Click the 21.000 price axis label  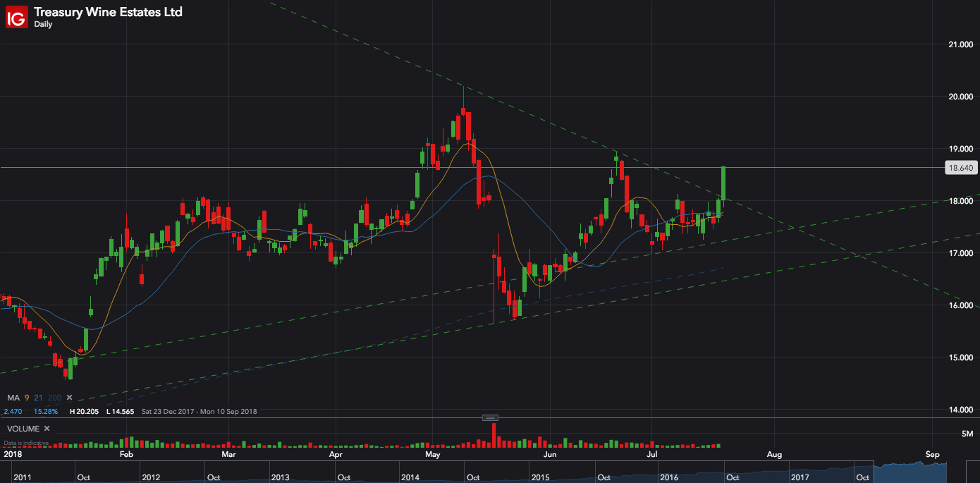tap(961, 44)
